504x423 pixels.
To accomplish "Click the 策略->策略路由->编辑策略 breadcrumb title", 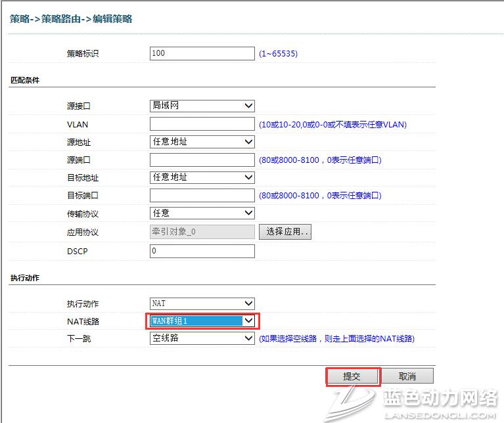I will (71, 19).
